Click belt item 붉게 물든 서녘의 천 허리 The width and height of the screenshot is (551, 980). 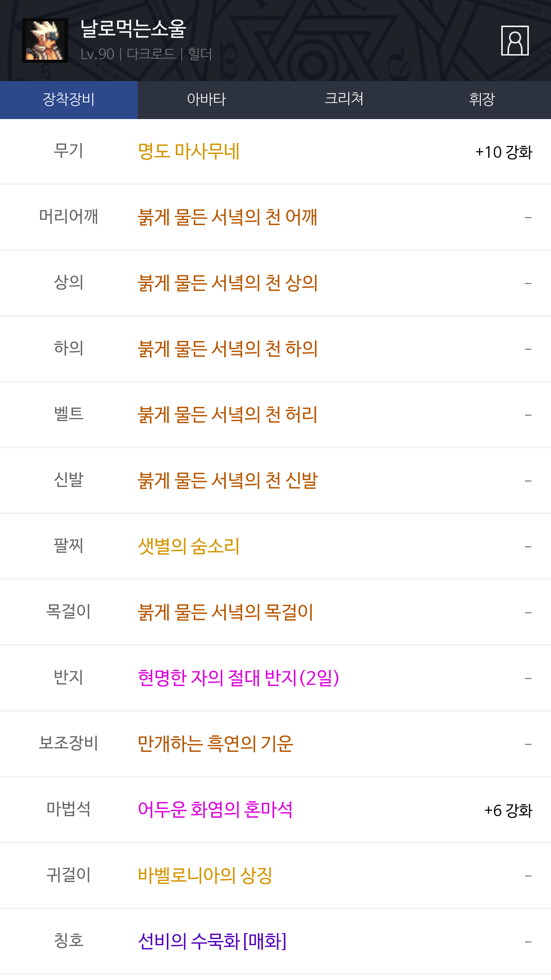tap(227, 415)
